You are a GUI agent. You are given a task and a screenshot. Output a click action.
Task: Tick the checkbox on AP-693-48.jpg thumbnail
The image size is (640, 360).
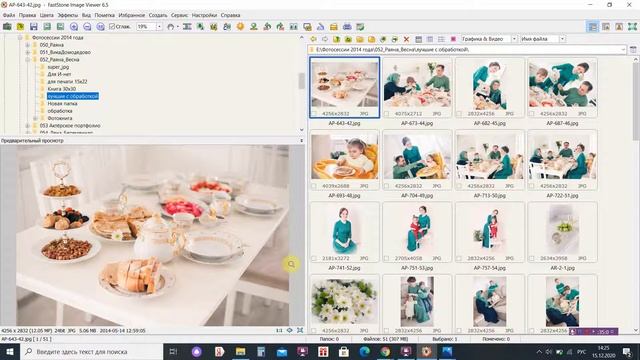pyautogui.click(x=314, y=186)
